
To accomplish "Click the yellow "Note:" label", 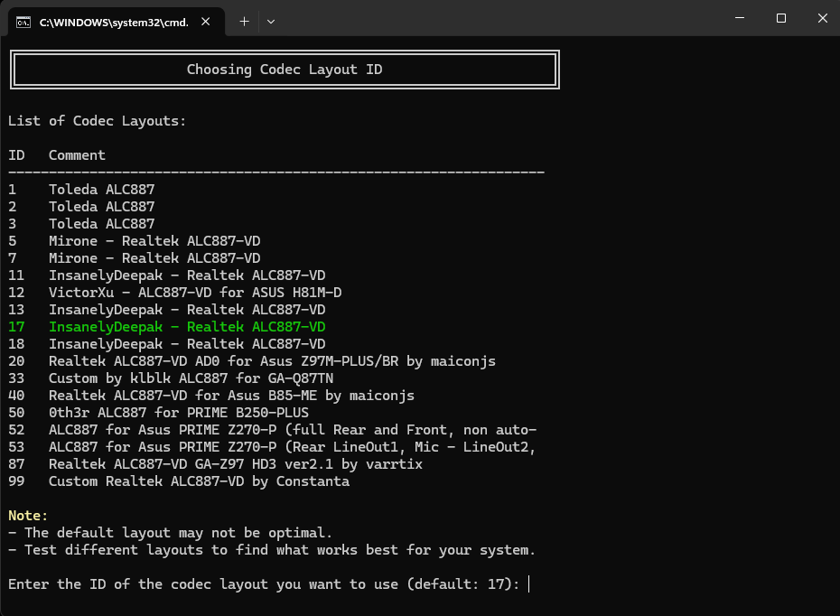I will 27,516.
